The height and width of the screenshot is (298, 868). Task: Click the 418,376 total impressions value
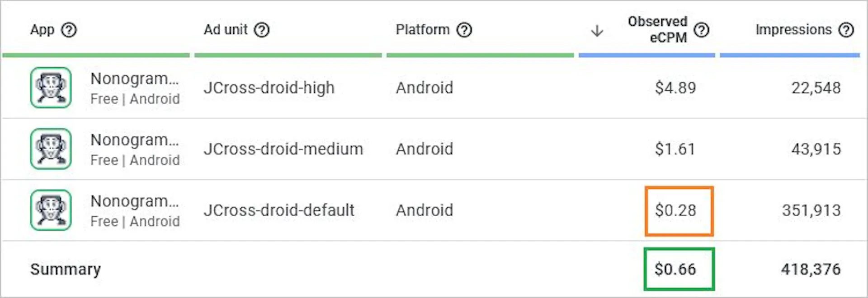coord(811,269)
